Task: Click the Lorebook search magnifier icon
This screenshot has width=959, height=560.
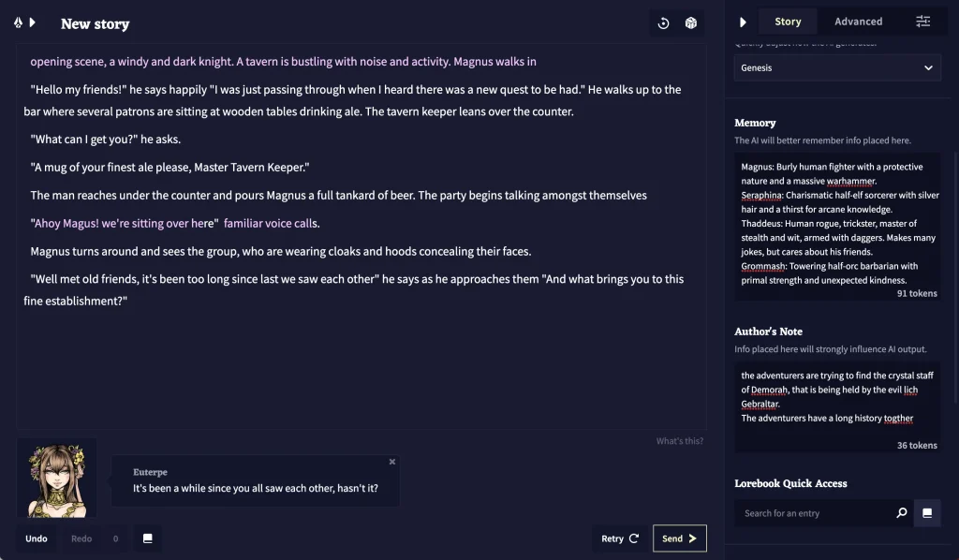Action: click(902, 513)
